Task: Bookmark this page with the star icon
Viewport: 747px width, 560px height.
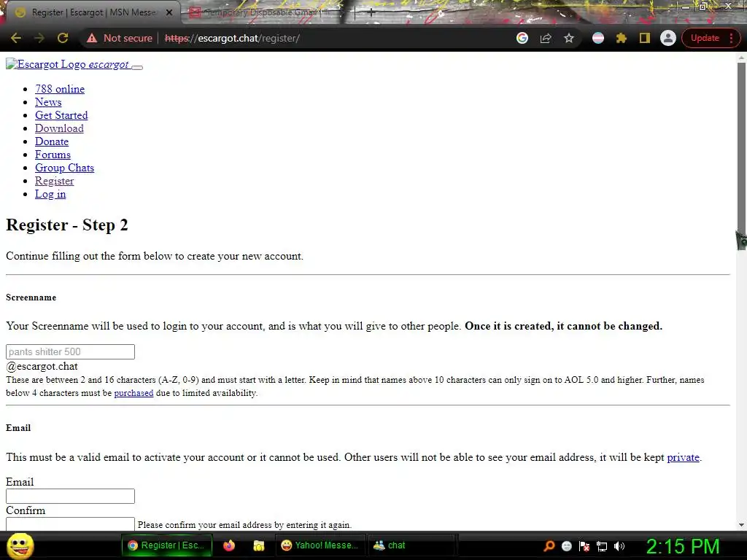Action: 569,38
